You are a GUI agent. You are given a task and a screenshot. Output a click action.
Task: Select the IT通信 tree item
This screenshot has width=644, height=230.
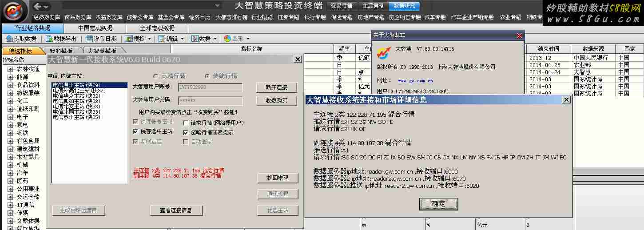(x=25, y=205)
